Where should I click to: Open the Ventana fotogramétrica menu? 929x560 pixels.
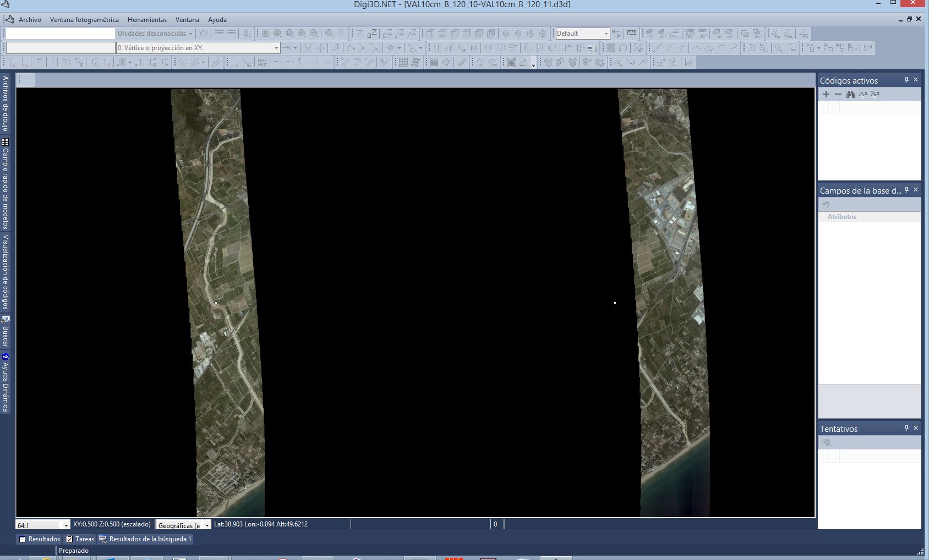[84, 20]
